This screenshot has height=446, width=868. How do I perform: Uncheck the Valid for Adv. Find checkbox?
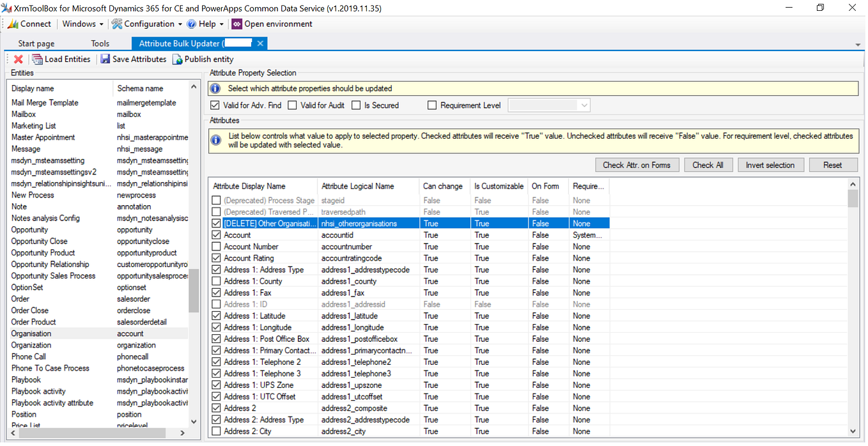tap(215, 105)
